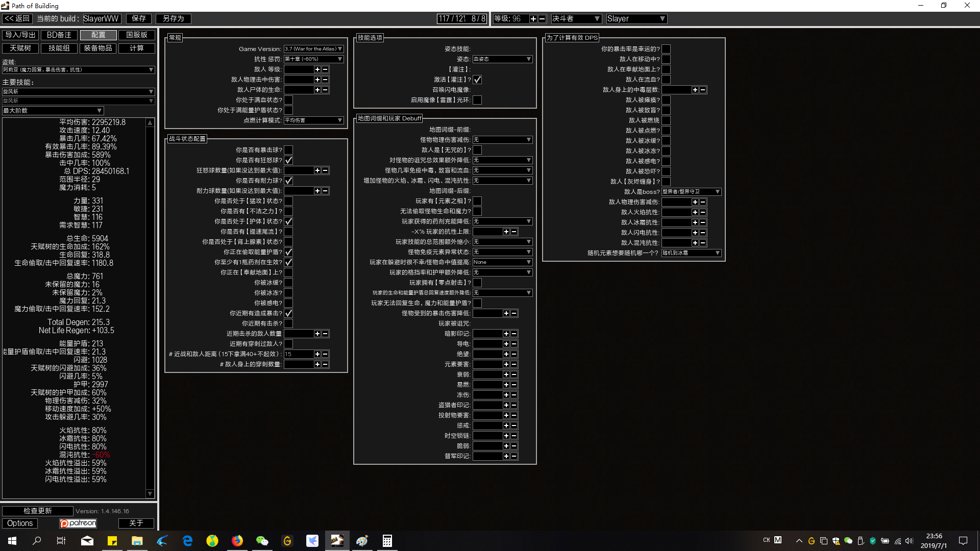
Task: Toggle the 激活【灌注】 checkbox
Action: point(477,80)
